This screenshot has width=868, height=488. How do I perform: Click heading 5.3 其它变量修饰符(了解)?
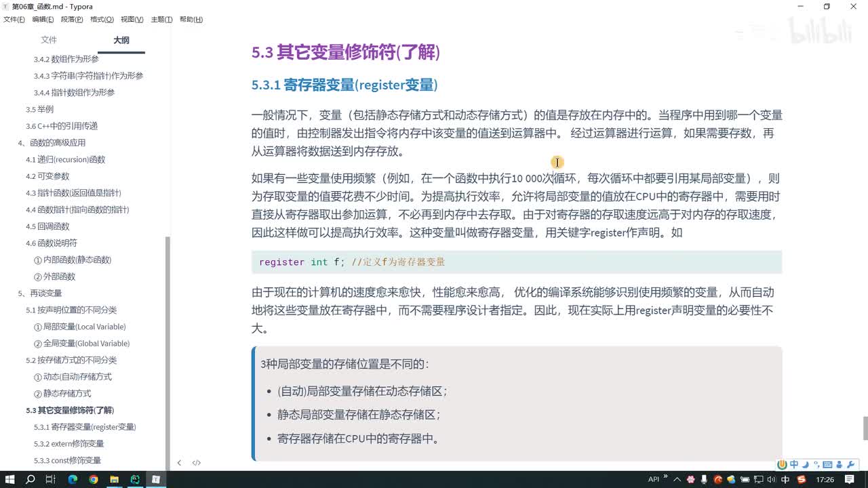pyautogui.click(x=346, y=52)
